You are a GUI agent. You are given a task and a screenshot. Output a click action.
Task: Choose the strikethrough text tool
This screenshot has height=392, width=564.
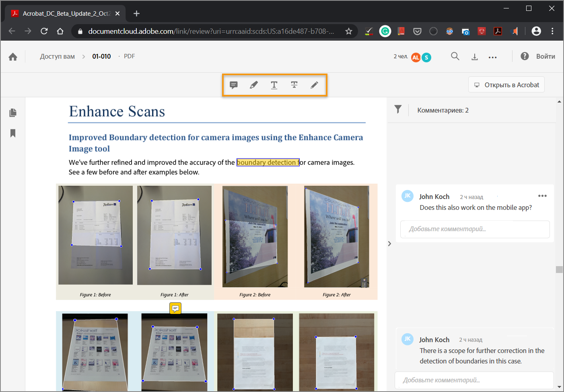[294, 85]
